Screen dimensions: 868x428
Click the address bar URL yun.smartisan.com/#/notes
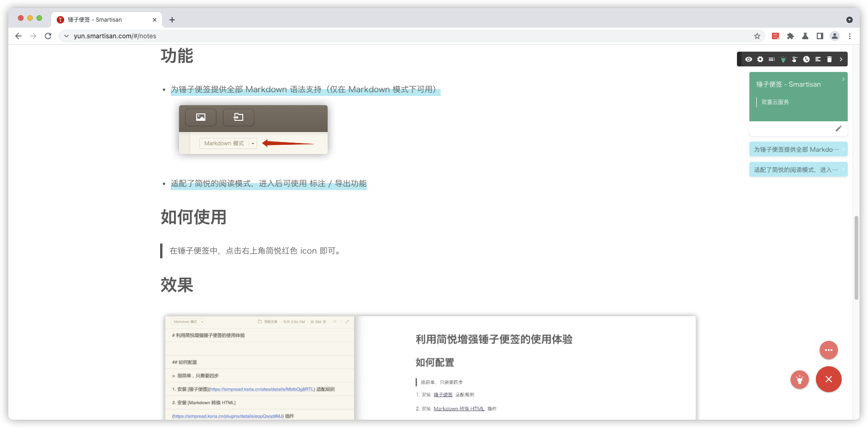(x=115, y=36)
